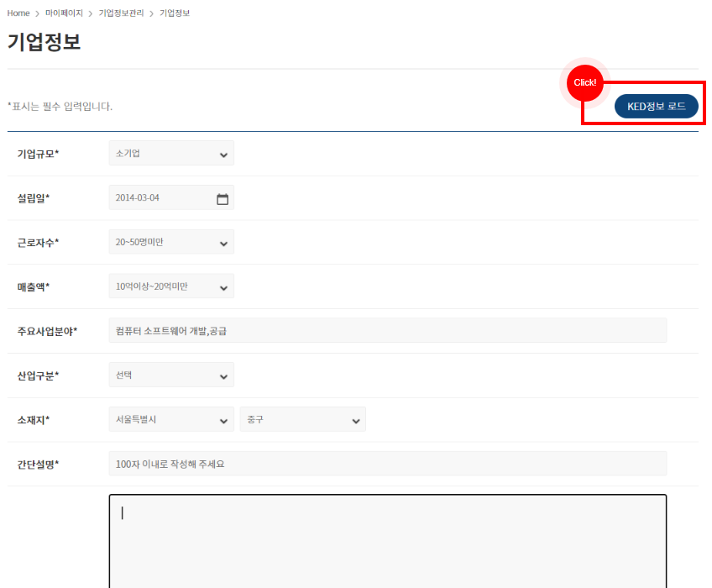Open 마이페이지 breadcrumb link
The image size is (712, 588).
[x=64, y=13]
